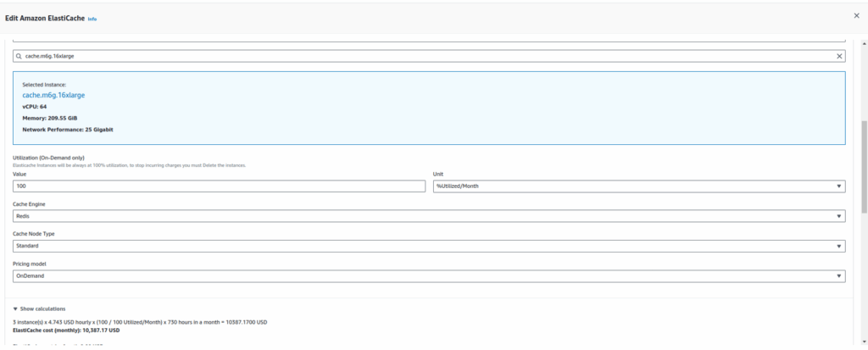Click the Selected Instance label
The height and width of the screenshot is (350, 868).
pyautogui.click(x=44, y=85)
